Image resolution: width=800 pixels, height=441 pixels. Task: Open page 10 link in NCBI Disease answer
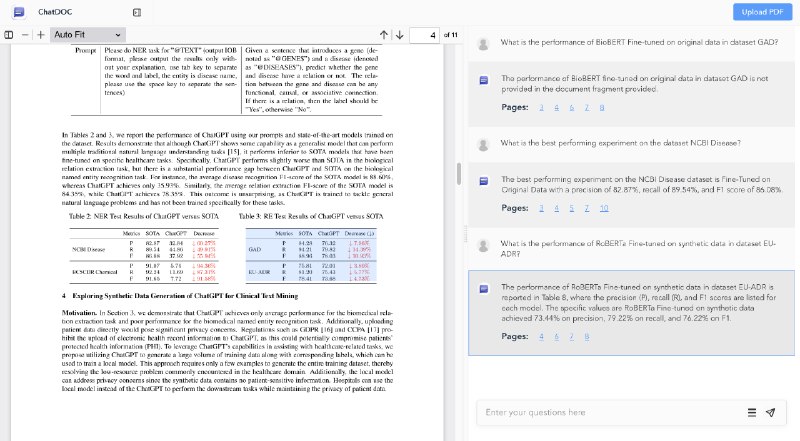pos(604,208)
